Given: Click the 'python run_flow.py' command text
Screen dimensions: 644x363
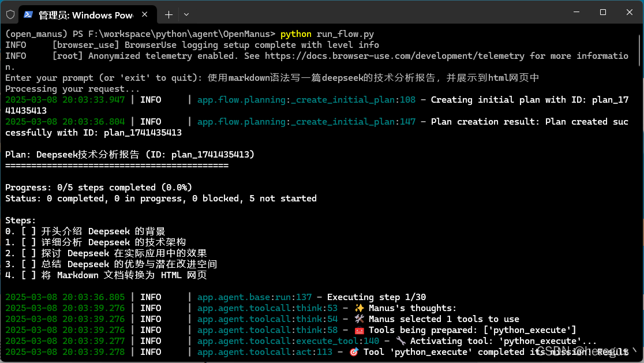Looking at the screenshot, I should pyautogui.click(x=327, y=34).
